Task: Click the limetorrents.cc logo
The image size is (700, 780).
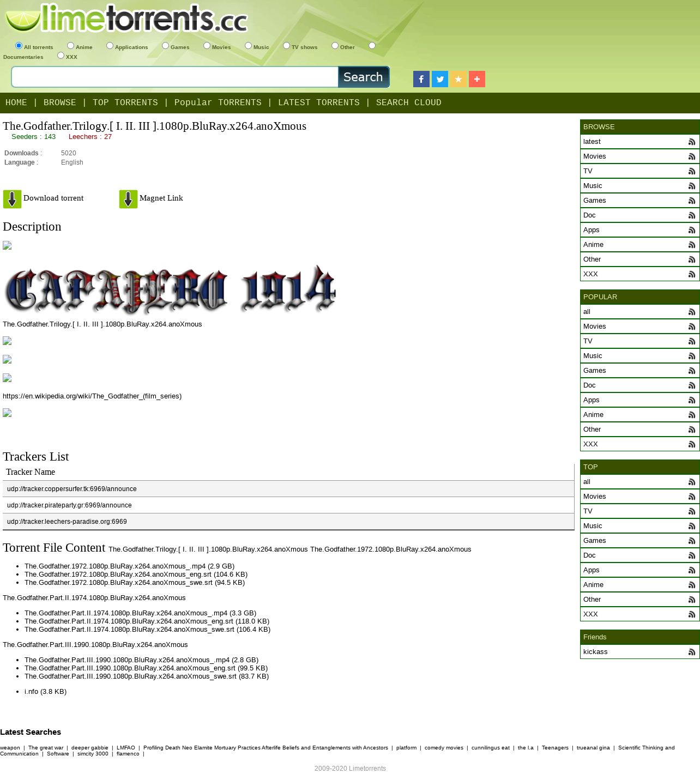Action: (x=126, y=18)
